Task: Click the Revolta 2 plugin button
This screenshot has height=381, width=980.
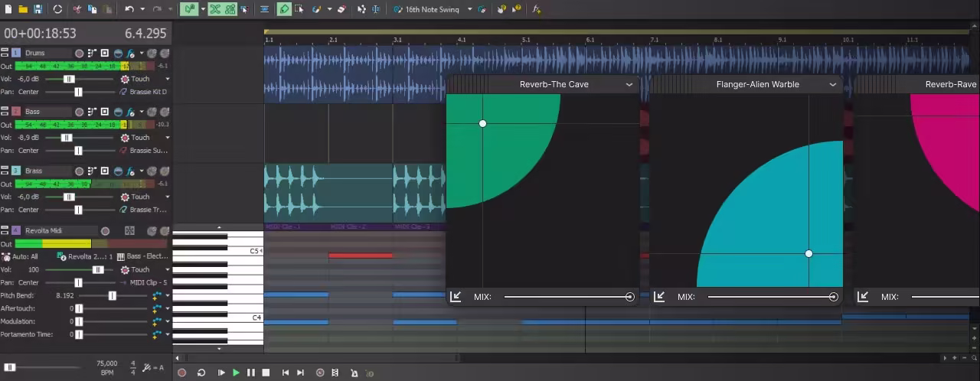Action: (84, 256)
